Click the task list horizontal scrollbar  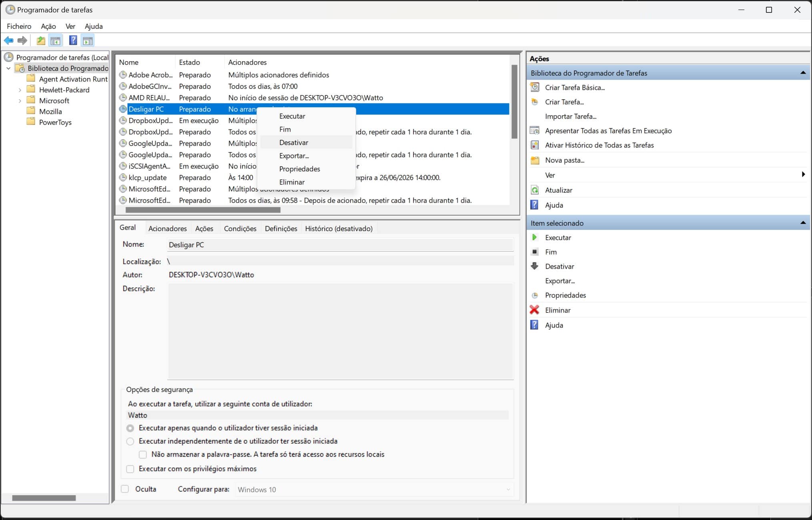pyautogui.click(x=203, y=210)
